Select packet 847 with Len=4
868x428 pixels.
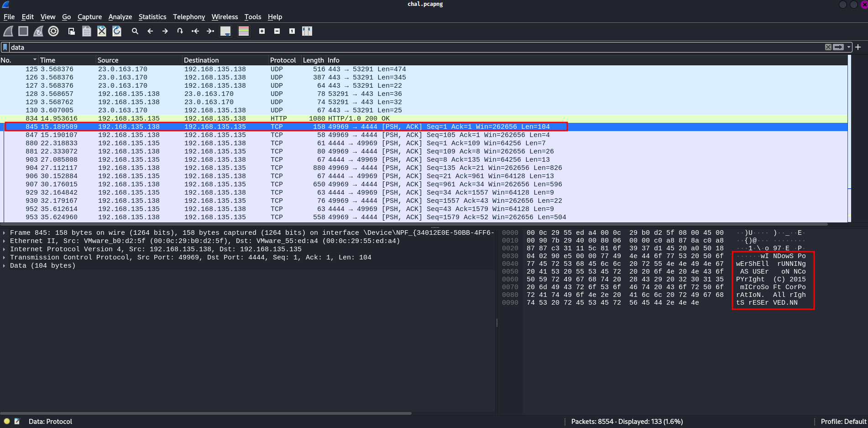[x=424, y=135]
